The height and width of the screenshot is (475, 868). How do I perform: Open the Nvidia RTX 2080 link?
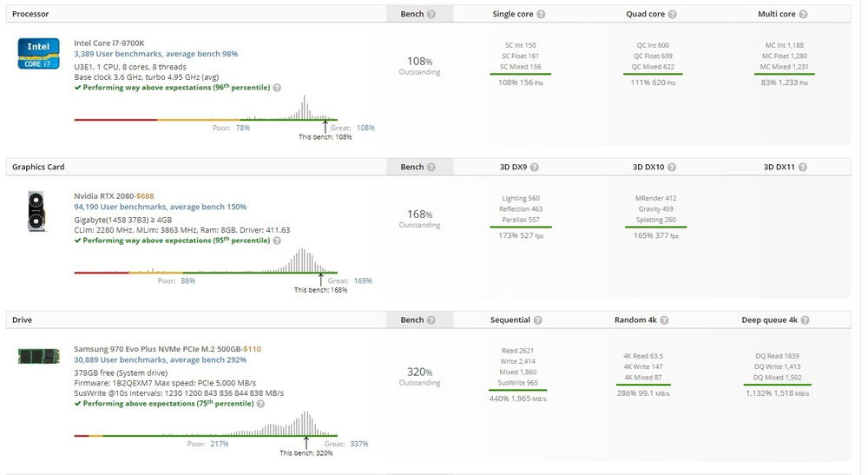point(101,196)
